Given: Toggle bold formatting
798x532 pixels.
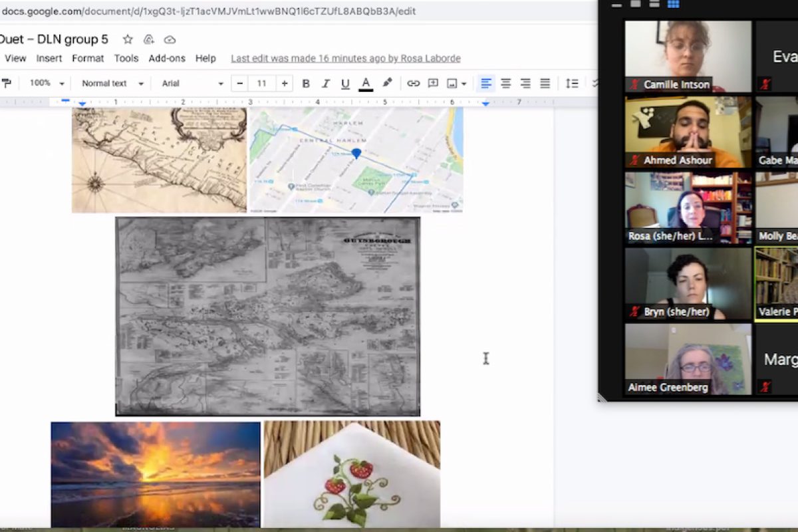Looking at the screenshot, I should pyautogui.click(x=306, y=84).
